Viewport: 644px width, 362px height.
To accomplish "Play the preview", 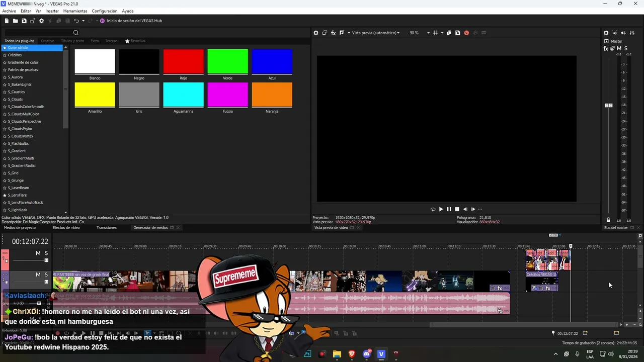I will (441, 209).
